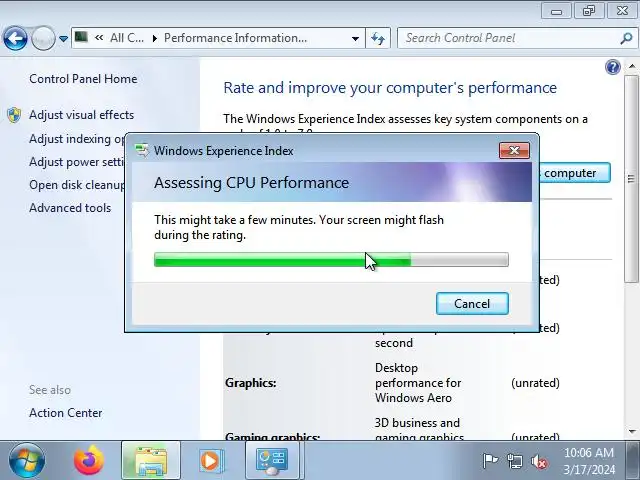Open the recent pages arrow beside Forward

pyautogui.click(x=64, y=39)
